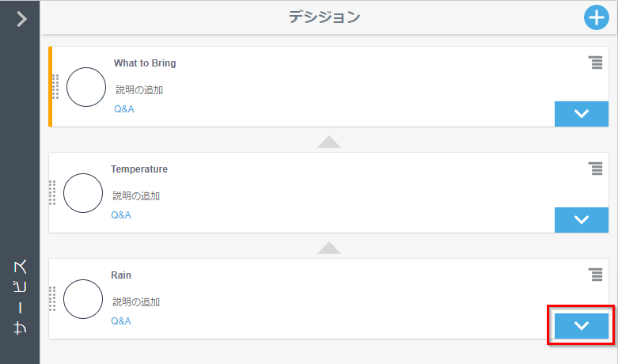This screenshot has height=364, width=618.
Task: Click the circle icon on Temperature card
Action: pyautogui.click(x=83, y=193)
